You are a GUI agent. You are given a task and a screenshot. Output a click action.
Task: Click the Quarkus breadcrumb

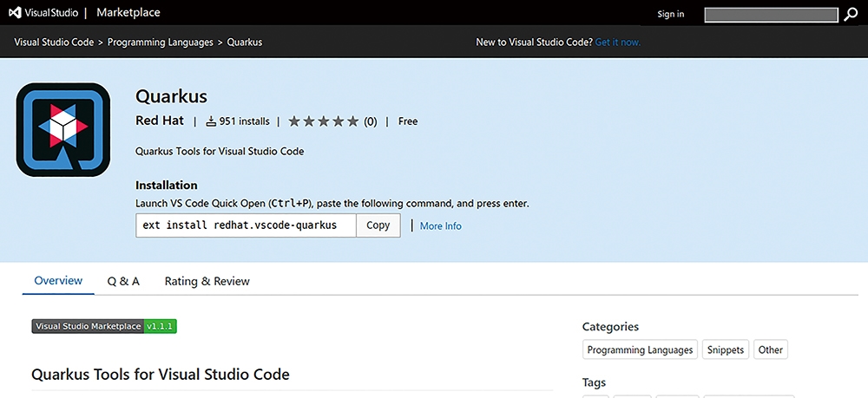[x=245, y=42]
